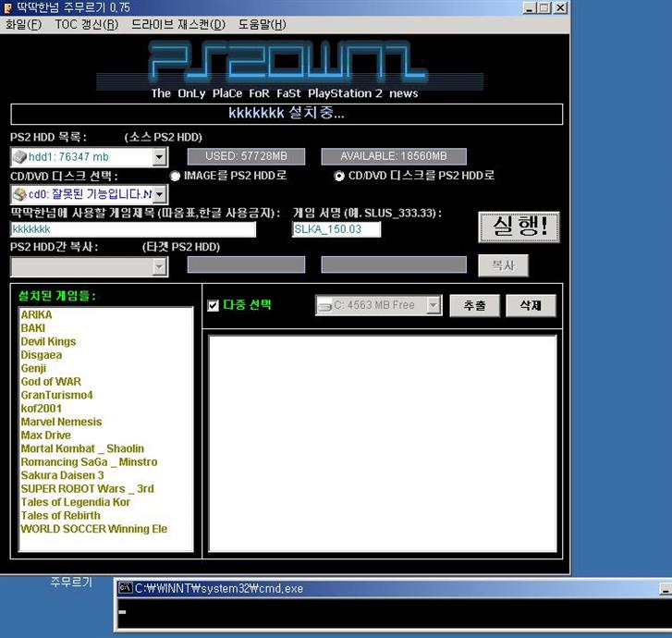Open the 화일(F) menu
This screenshot has height=638, width=672.
(x=24, y=24)
